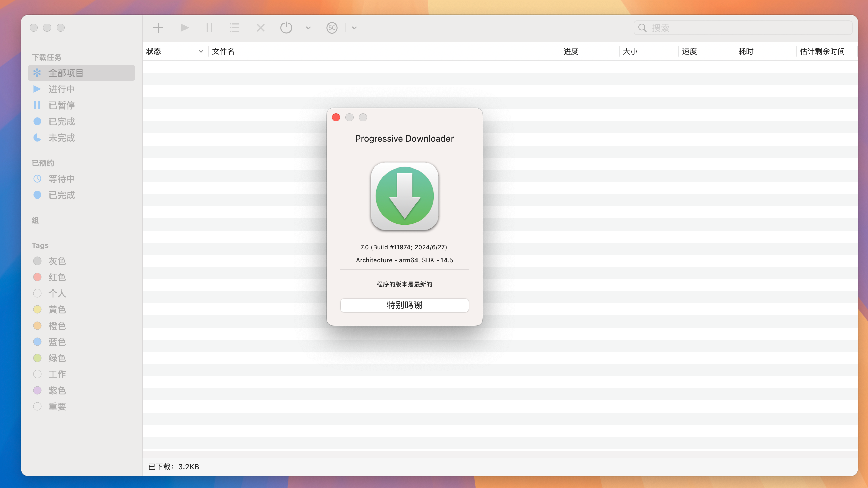The width and height of the screenshot is (868, 488).
Task: Filter by the 绿色 tag
Action: tap(81, 358)
